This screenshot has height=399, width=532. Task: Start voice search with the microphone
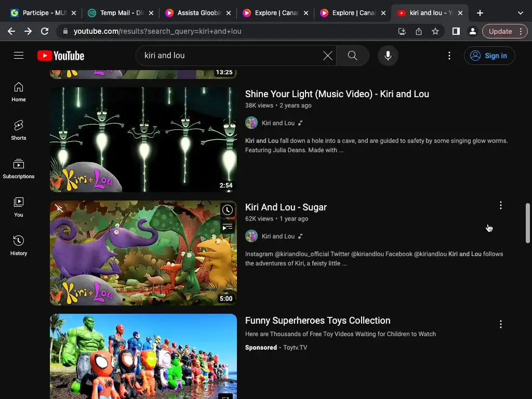[388, 56]
